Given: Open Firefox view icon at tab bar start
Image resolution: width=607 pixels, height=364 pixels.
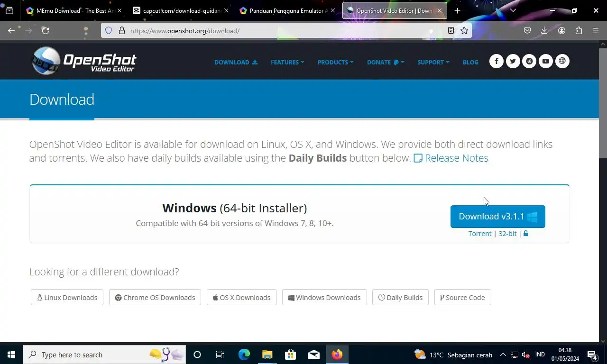Looking at the screenshot, I should click(x=9, y=10).
